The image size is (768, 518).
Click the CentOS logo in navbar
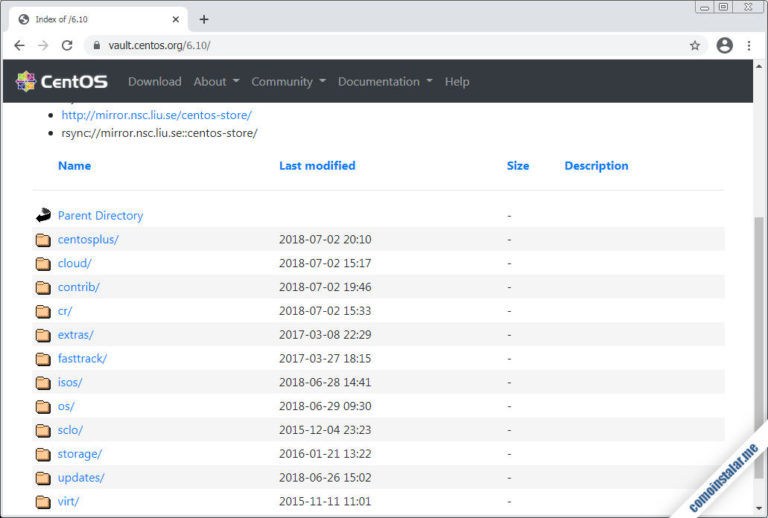(62, 81)
